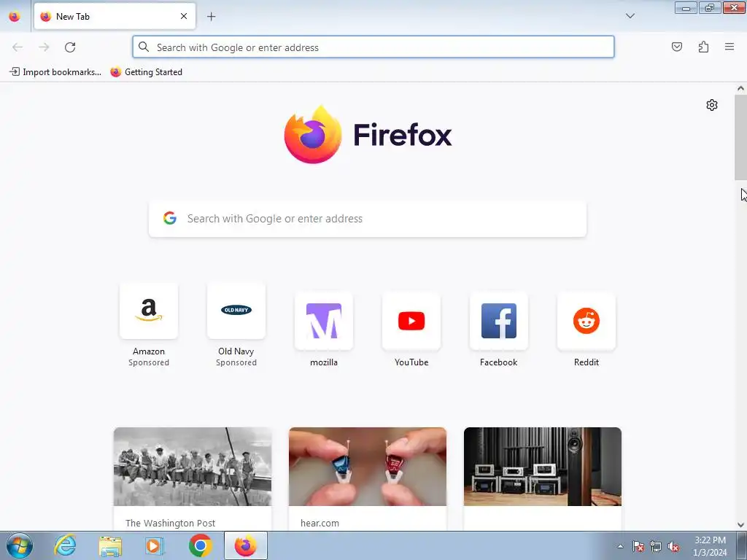
Task: Click the Firefox taskbar button
Action: (245, 545)
